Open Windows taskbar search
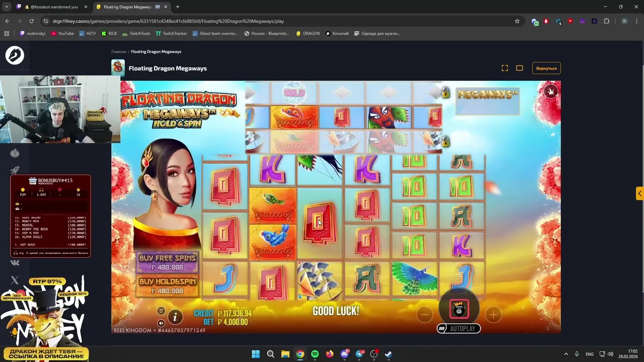644x362 pixels. coord(270,354)
